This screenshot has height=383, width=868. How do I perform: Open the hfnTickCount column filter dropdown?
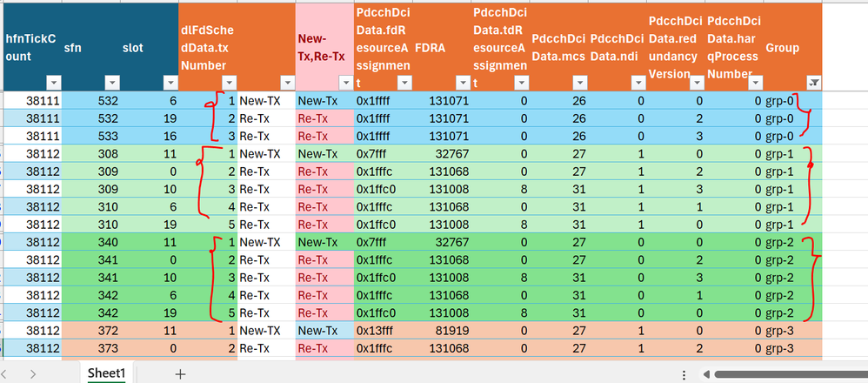click(x=53, y=83)
